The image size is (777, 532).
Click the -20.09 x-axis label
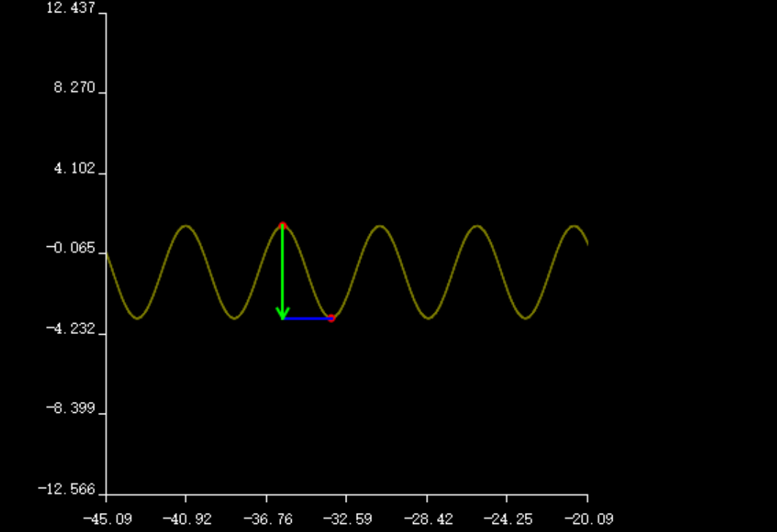click(x=588, y=519)
